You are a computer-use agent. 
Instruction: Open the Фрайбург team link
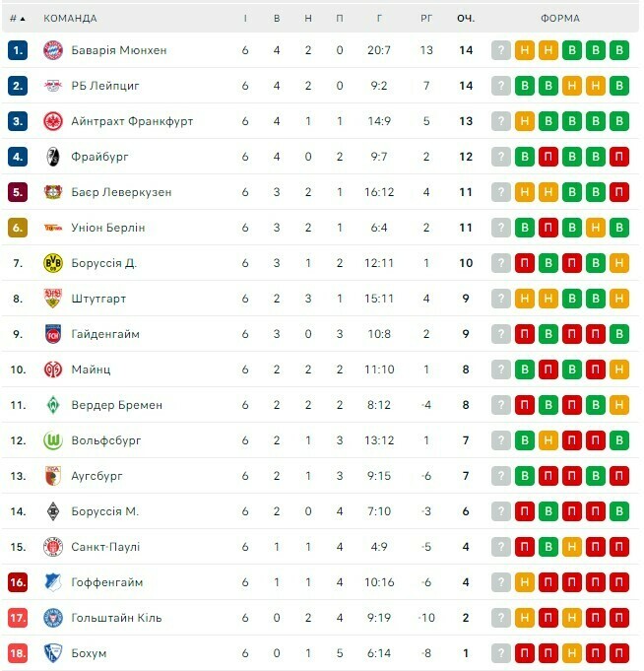tap(99, 157)
